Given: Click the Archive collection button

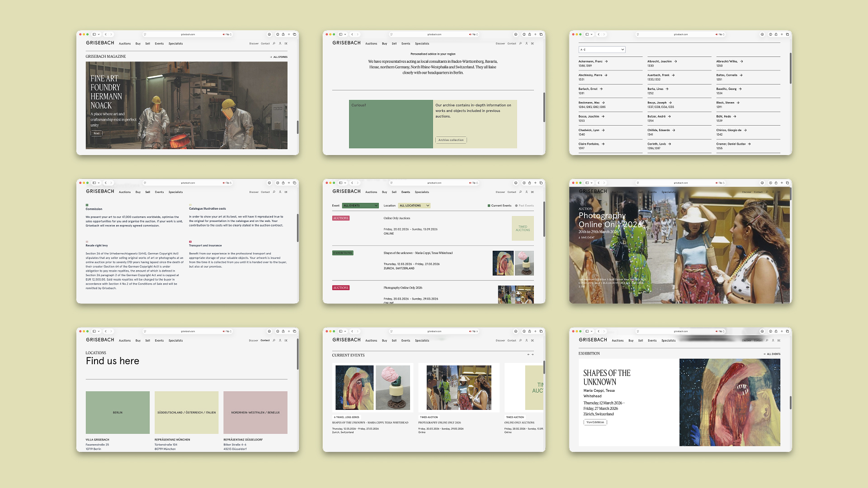Looking at the screenshot, I should pyautogui.click(x=451, y=140).
